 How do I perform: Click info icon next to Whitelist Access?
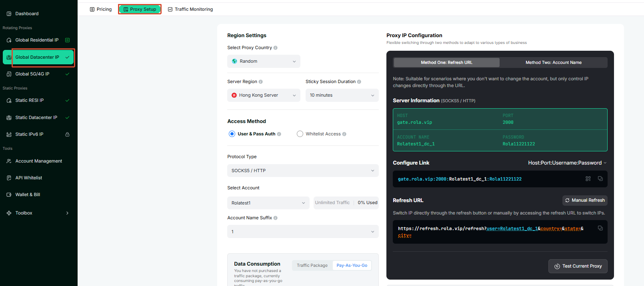click(x=344, y=134)
